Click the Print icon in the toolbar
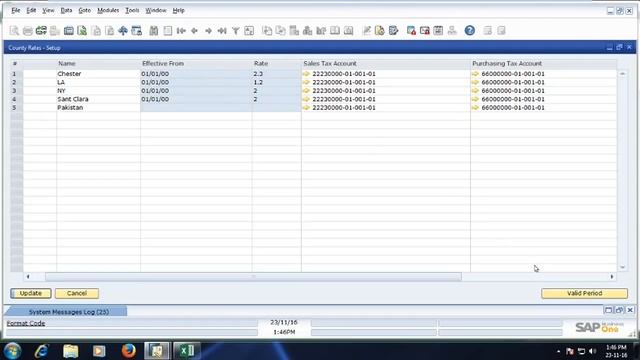The image size is (640, 360). (x=28, y=31)
